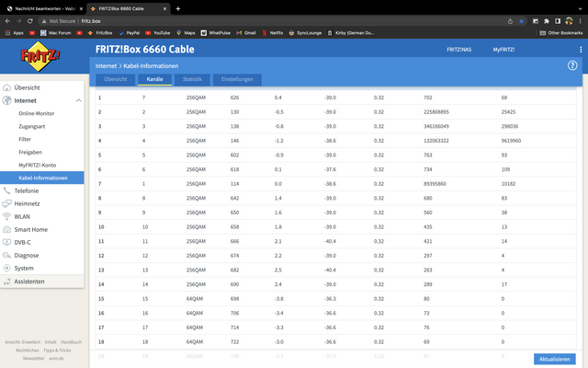Open the help question mark icon

click(572, 65)
